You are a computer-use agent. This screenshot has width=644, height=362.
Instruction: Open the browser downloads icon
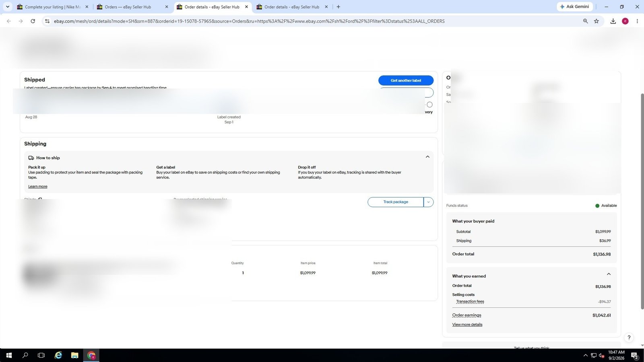tap(613, 21)
